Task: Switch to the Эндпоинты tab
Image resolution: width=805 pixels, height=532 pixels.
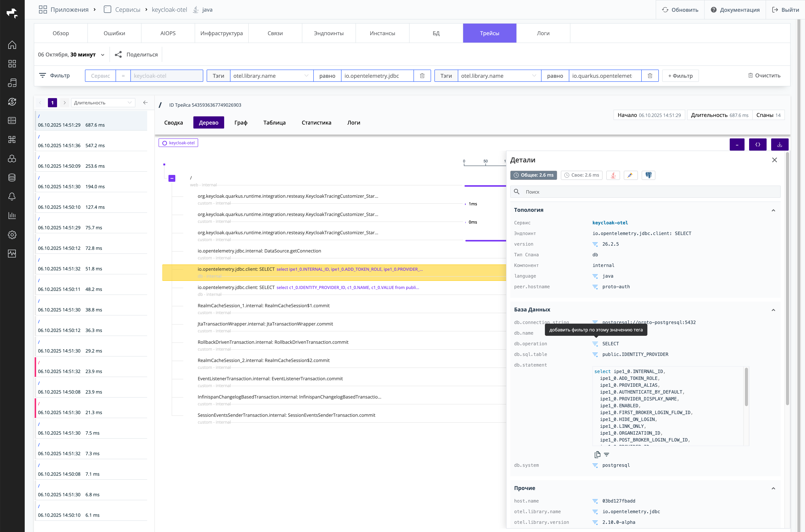Action: point(328,33)
